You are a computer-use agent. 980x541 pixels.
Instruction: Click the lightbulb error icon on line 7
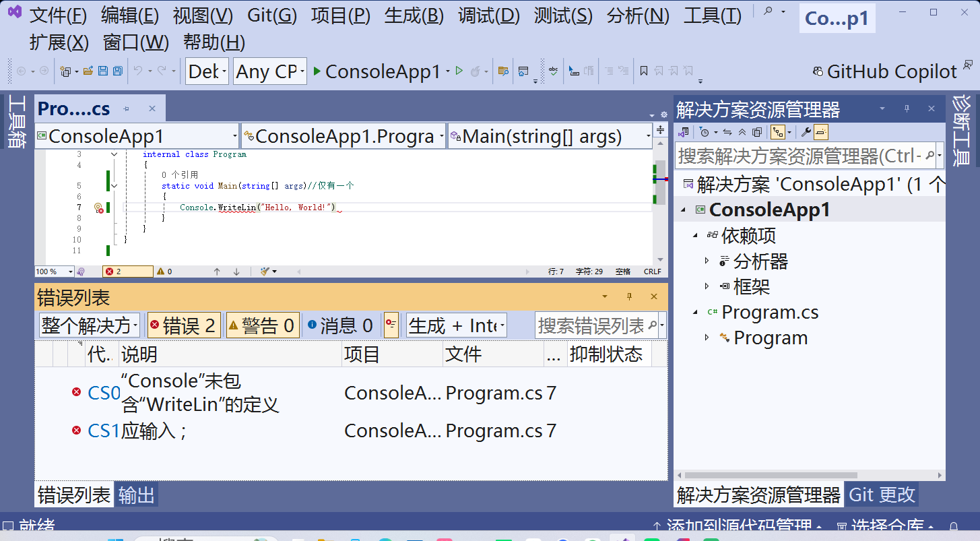[x=98, y=208]
